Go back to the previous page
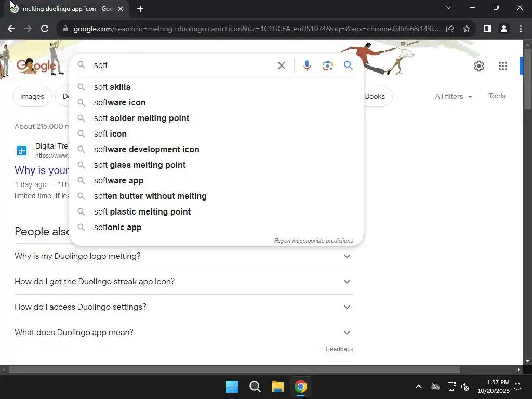 pos(11,29)
